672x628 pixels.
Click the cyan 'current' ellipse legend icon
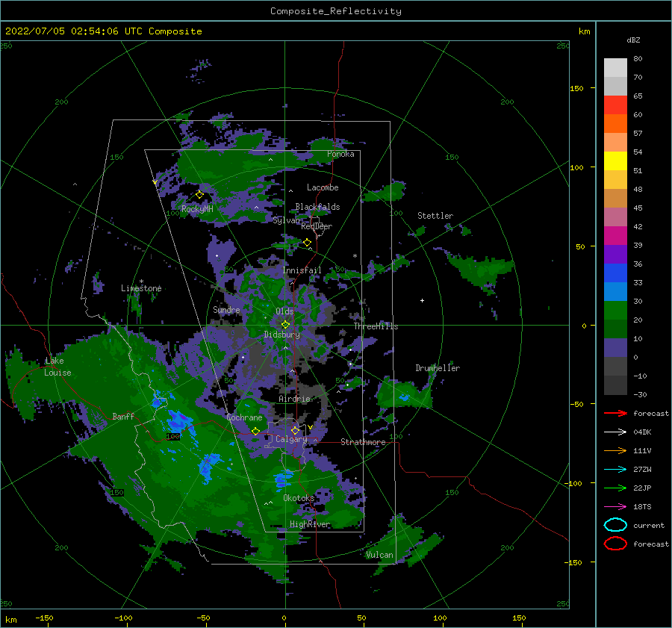[615, 525]
